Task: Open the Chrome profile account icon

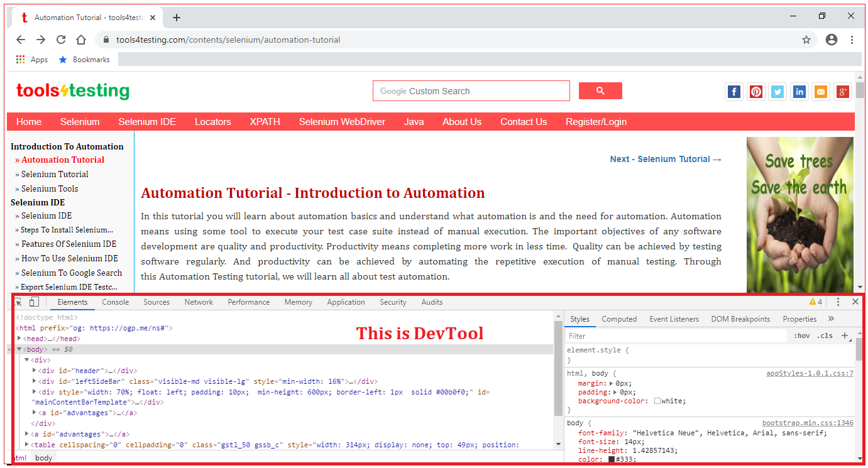Action: pos(832,40)
